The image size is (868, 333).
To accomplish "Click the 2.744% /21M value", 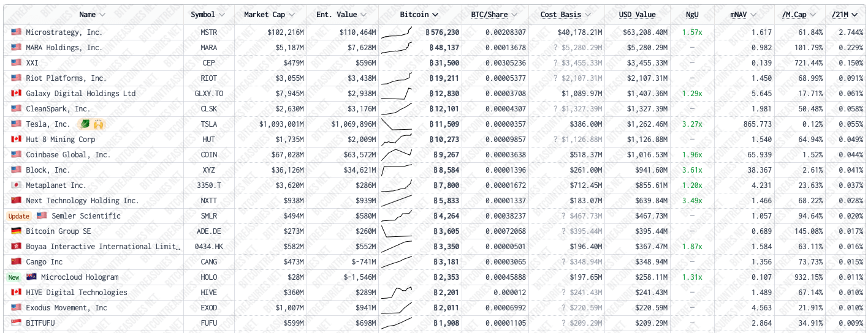I will click(x=851, y=32).
